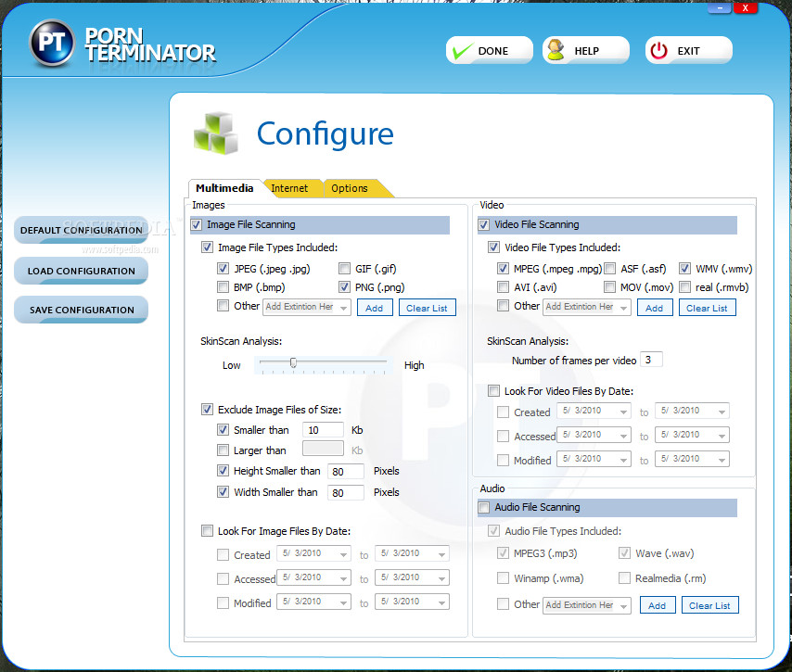Click Add button in Audio section
The width and height of the screenshot is (792, 672).
(658, 605)
